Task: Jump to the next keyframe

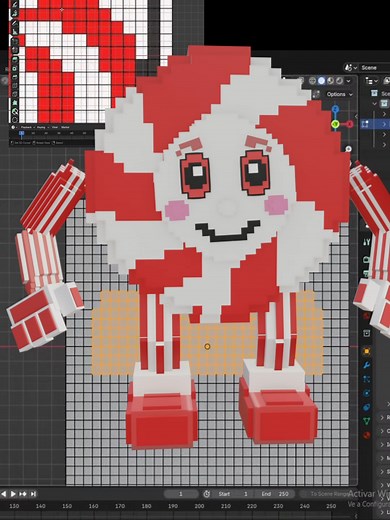Action: tap(23, 494)
